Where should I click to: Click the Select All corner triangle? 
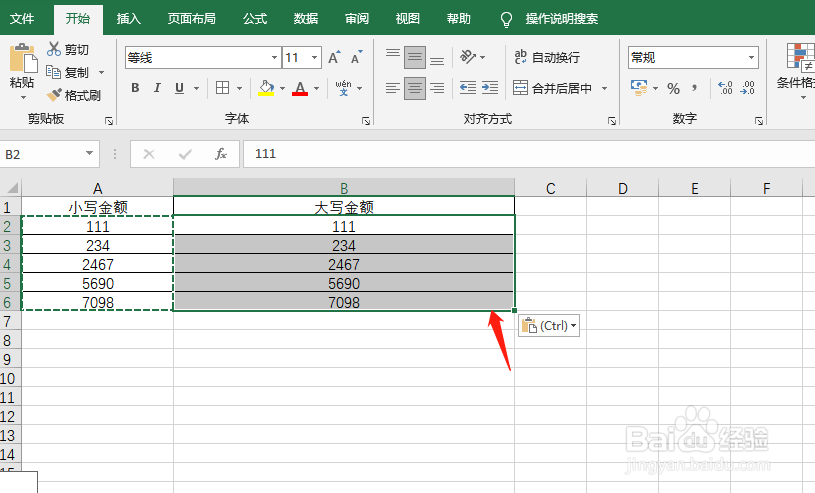click(x=11, y=187)
